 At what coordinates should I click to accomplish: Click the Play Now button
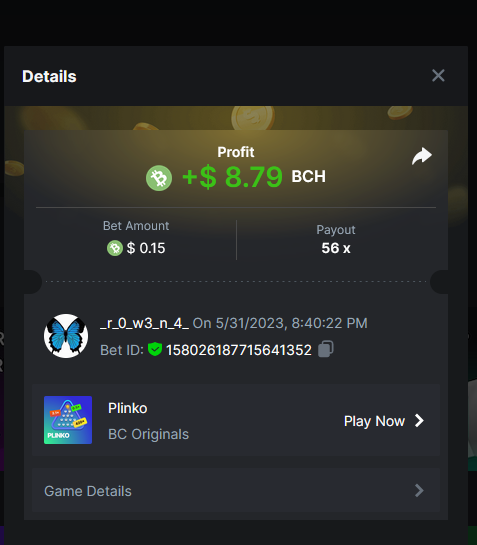click(384, 421)
